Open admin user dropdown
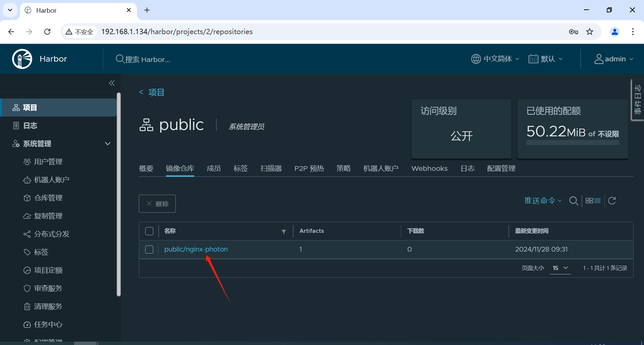644x345 pixels. (x=614, y=59)
